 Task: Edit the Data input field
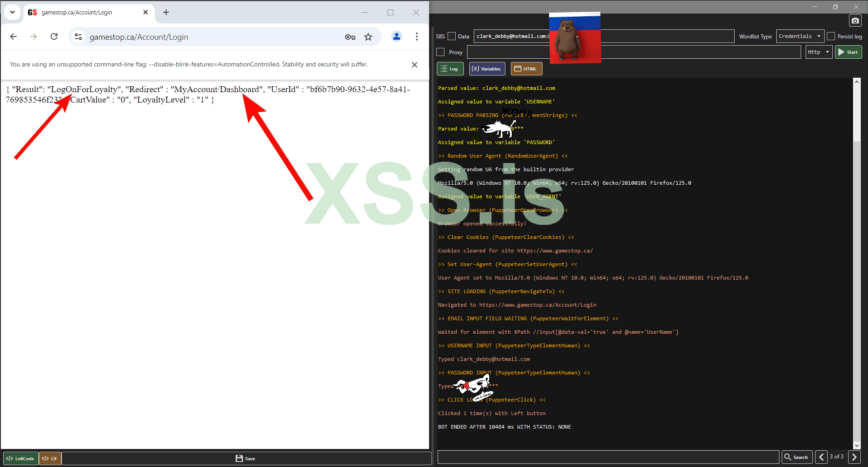click(x=604, y=36)
